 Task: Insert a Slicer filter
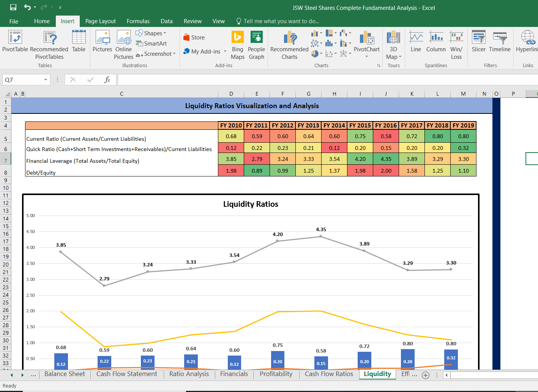479,41
